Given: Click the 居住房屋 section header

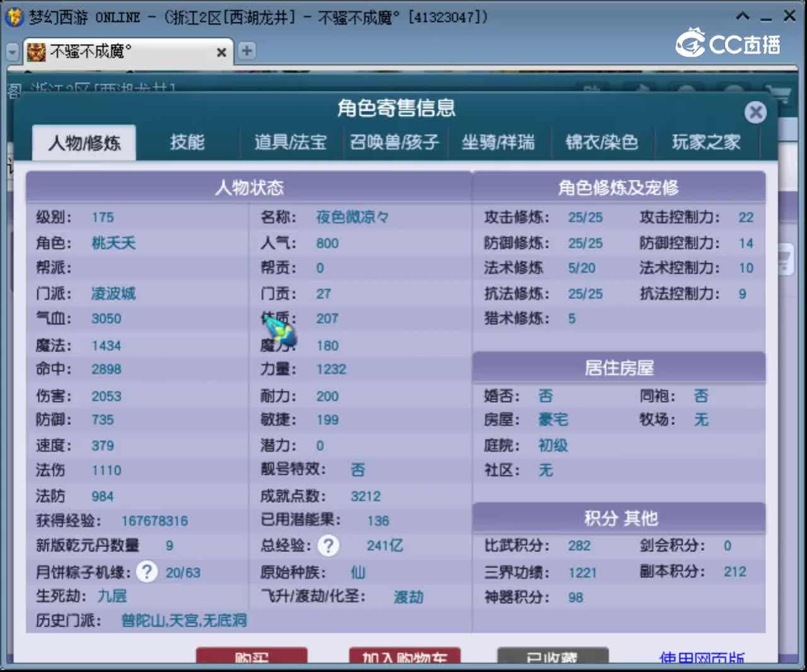Looking at the screenshot, I should pyautogui.click(x=619, y=368).
